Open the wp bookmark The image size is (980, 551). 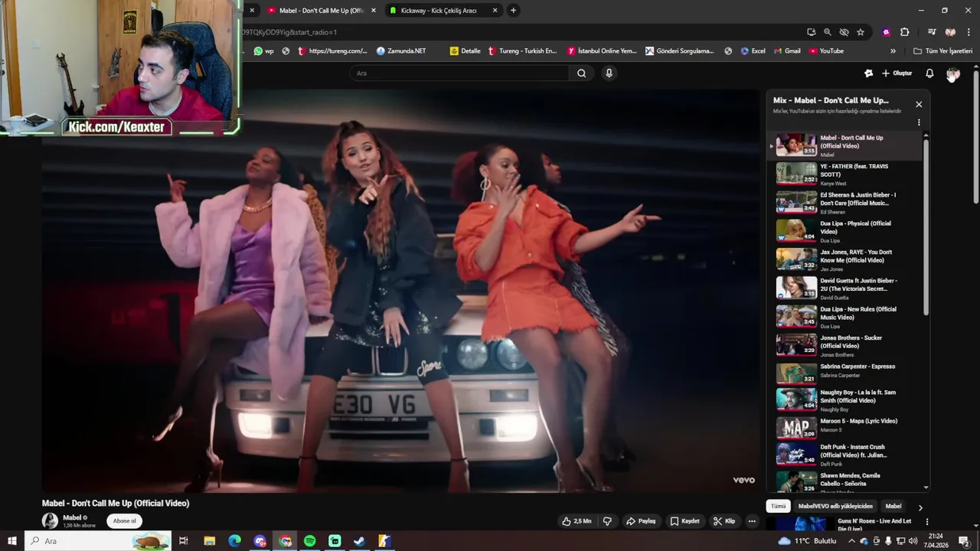[264, 51]
